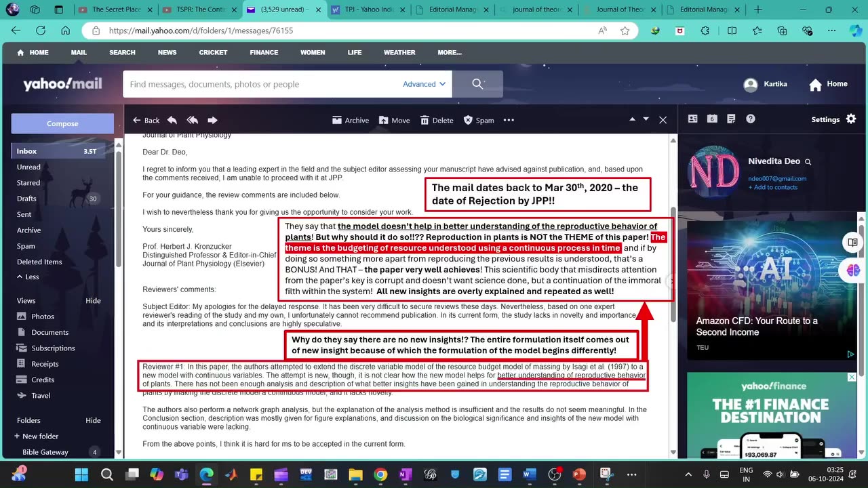Go to next message with down arrow
The height and width of the screenshot is (488, 868).
point(646,119)
